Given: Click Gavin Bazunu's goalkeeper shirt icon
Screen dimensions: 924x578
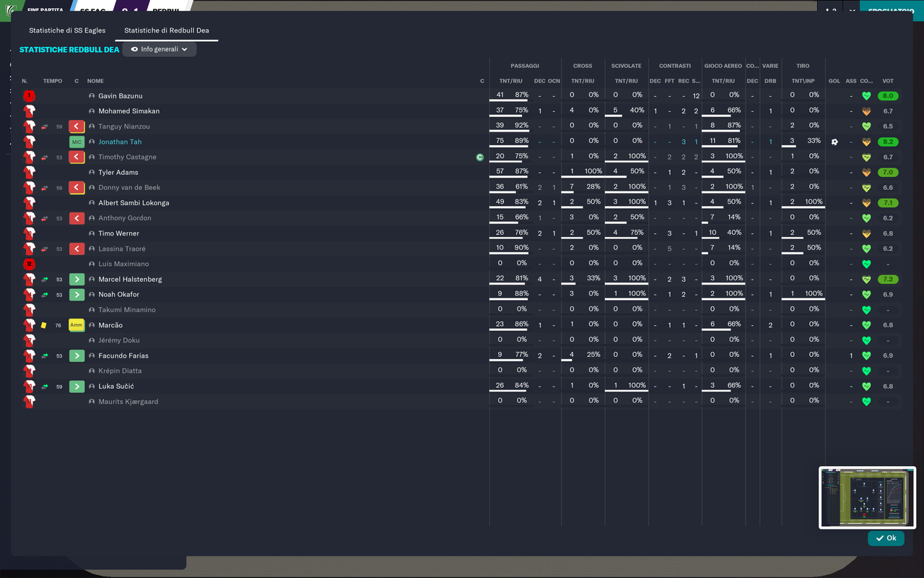Looking at the screenshot, I should [x=29, y=96].
